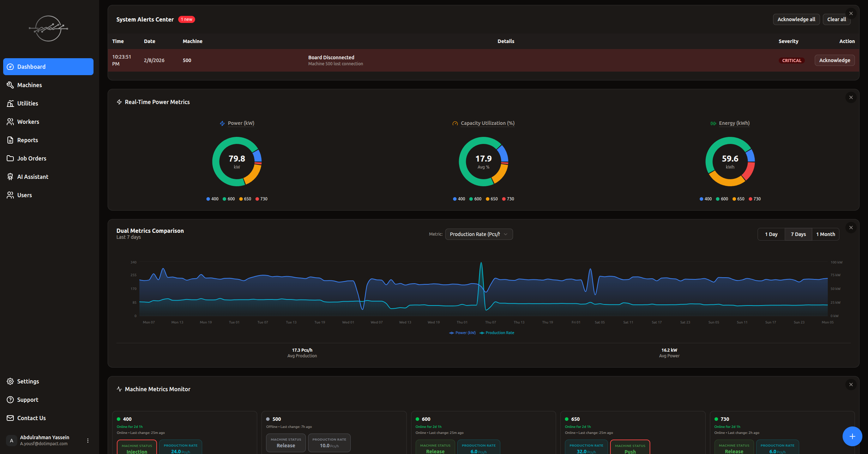Click the orange 650 legend swatch under Power
The image size is (868, 454).
[x=241, y=199]
